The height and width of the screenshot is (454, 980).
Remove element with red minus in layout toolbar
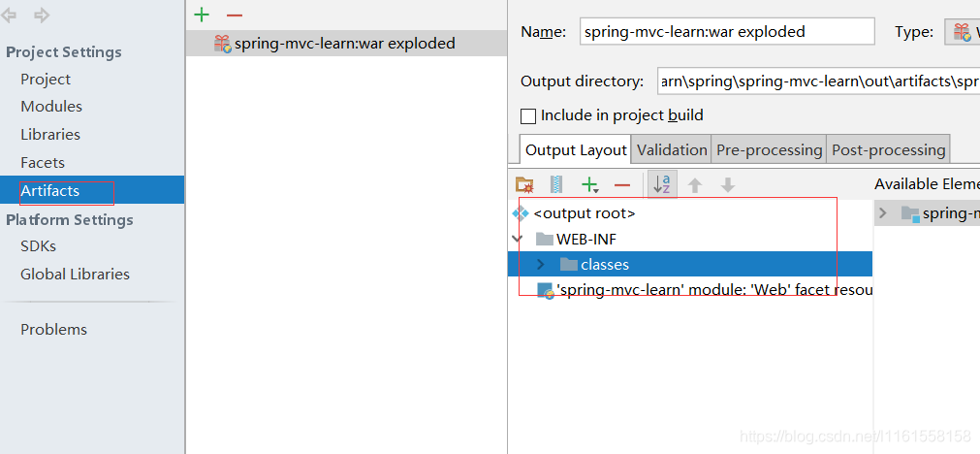pyautogui.click(x=622, y=184)
